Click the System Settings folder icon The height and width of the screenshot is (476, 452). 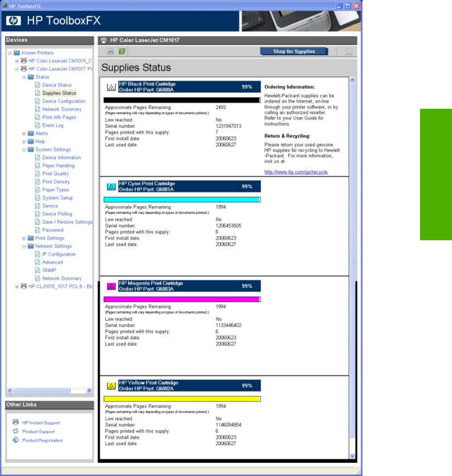pyautogui.click(x=31, y=149)
